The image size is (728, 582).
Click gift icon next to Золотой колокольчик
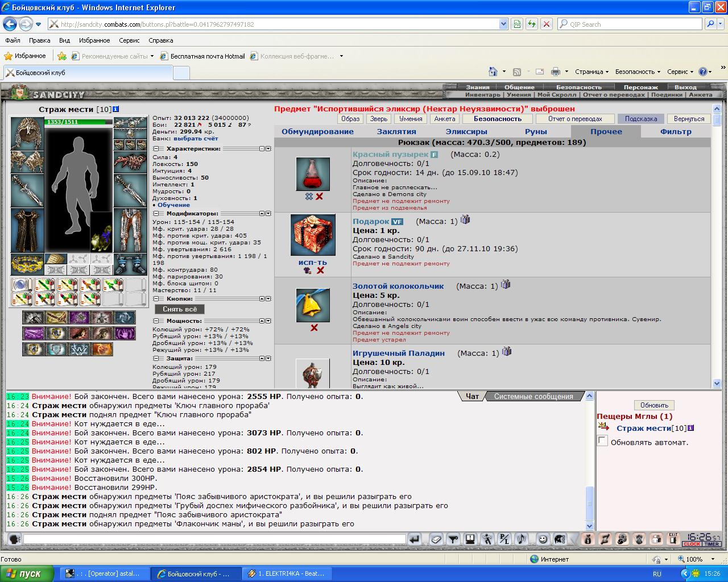506,284
